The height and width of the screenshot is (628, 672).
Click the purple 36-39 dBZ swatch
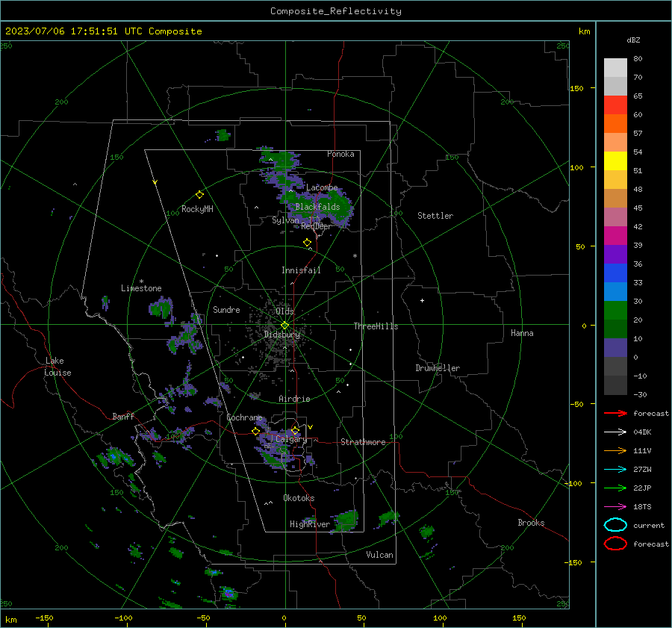(x=615, y=255)
